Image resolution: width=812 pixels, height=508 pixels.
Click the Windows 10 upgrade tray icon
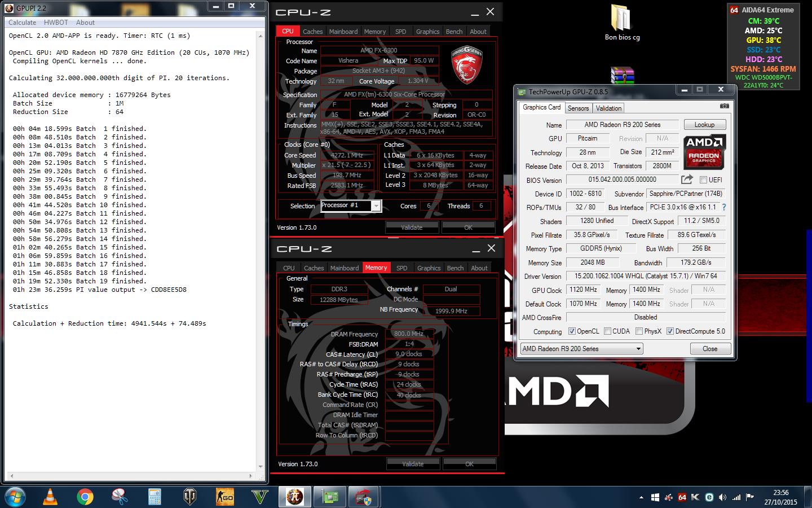coord(655,497)
